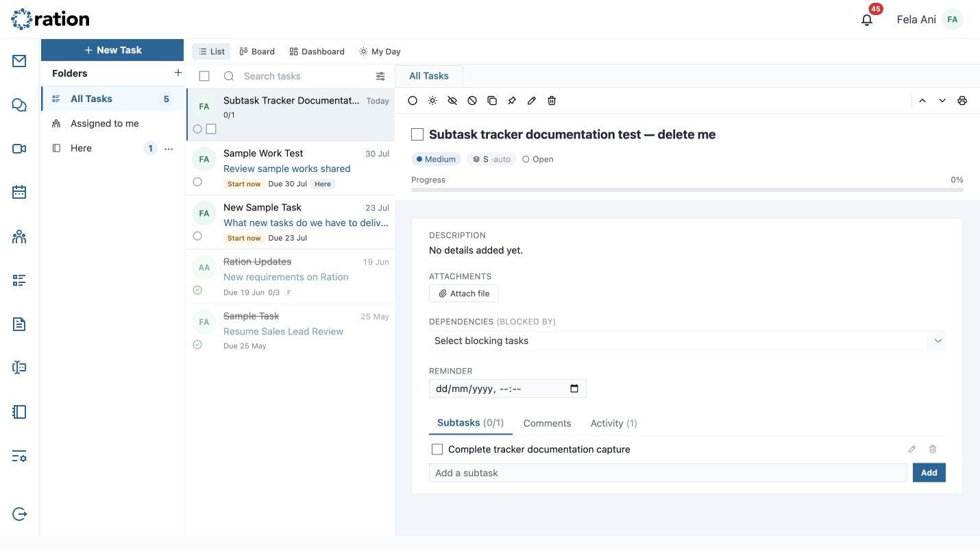The height and width of the screenshot is (549, 980).
Task: Add a folder with the plus icon
Action: tap(178, 73)
